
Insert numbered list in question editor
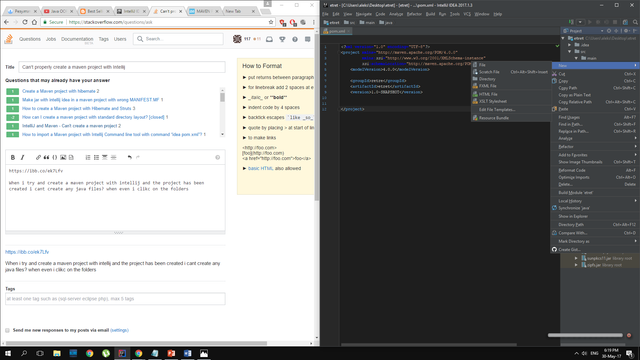click(x=88, y=157)
